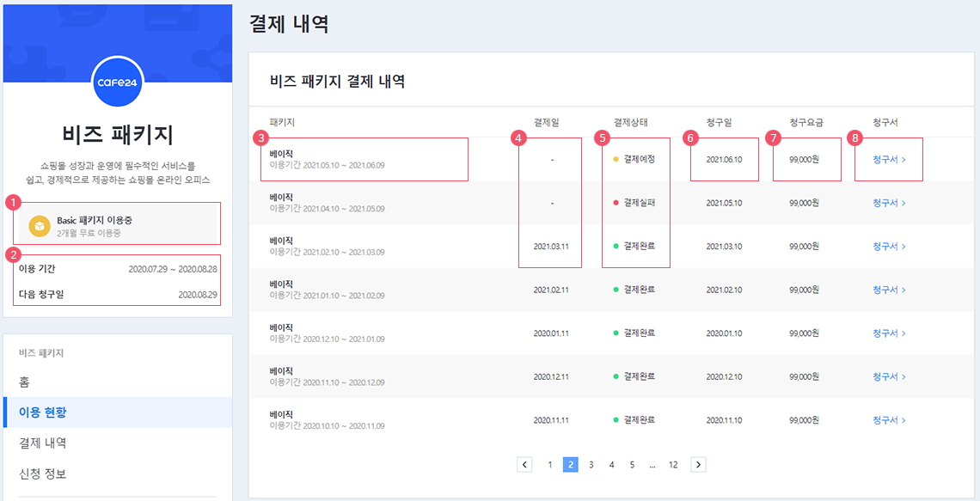Click usage period 2020.07.29 ~ 2020.08.28
The width and height of the screenshot is (980, 501).
click(x=174, y=270)
